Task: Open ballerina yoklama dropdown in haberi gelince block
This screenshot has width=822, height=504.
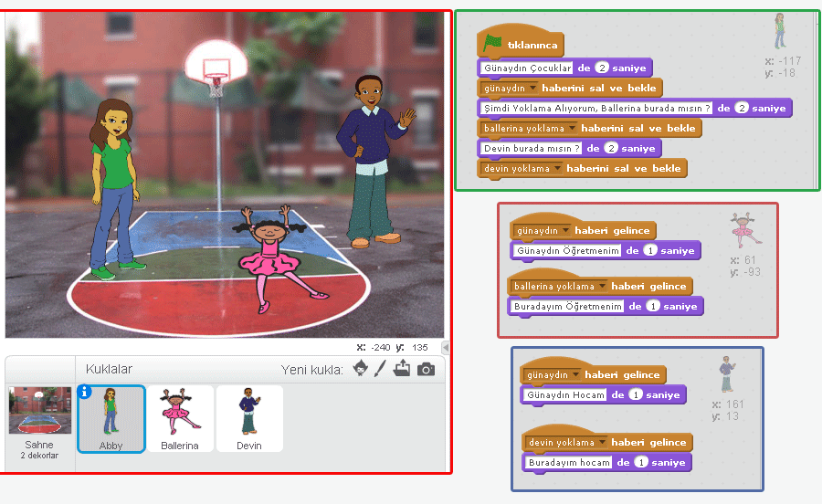Action: pyautogui.click(x=603, y=286)
